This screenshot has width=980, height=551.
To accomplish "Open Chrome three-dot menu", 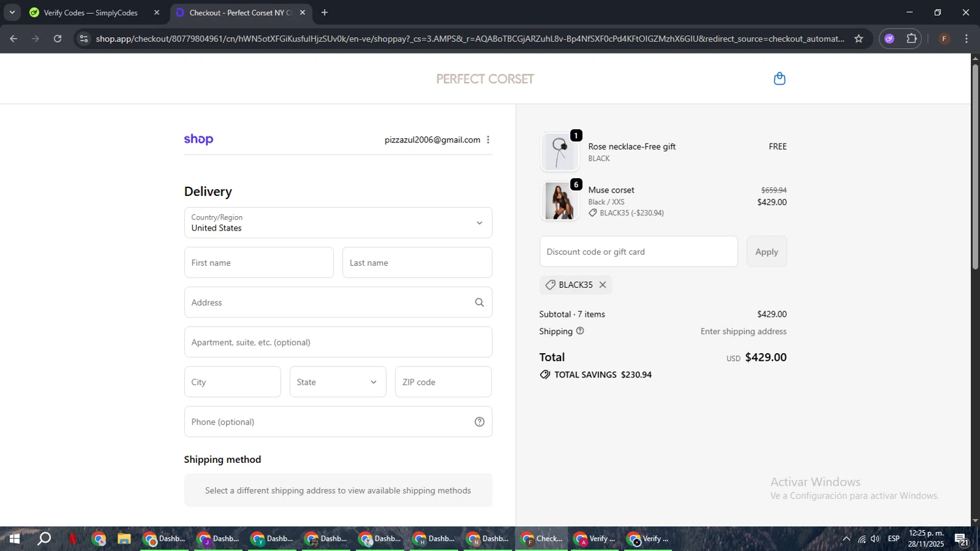I will coord(966,39).
